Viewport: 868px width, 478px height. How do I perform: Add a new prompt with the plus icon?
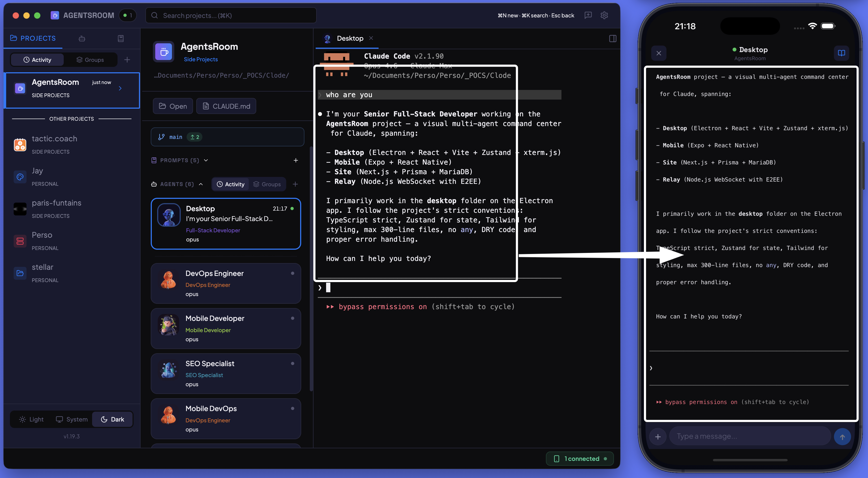click(296, 160)
